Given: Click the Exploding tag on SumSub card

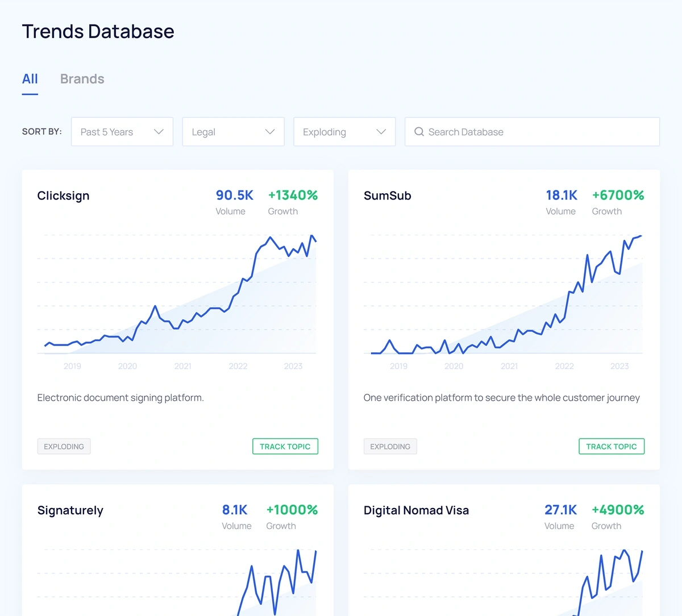Looking at the screenshot, I should [390, 447].
